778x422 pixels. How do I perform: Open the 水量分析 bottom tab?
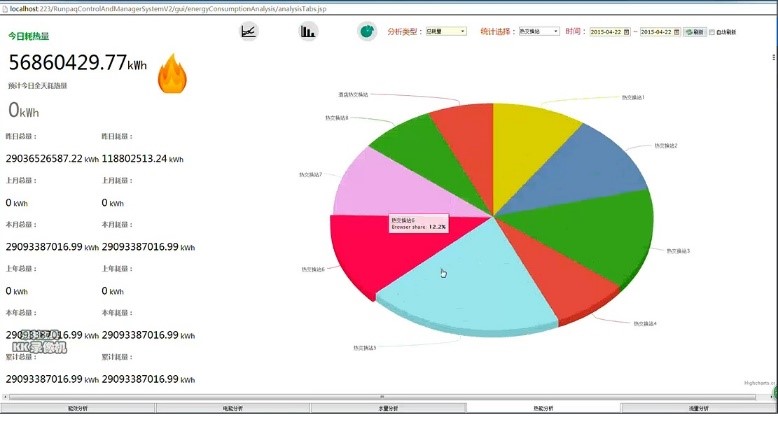tap(388, 409)
